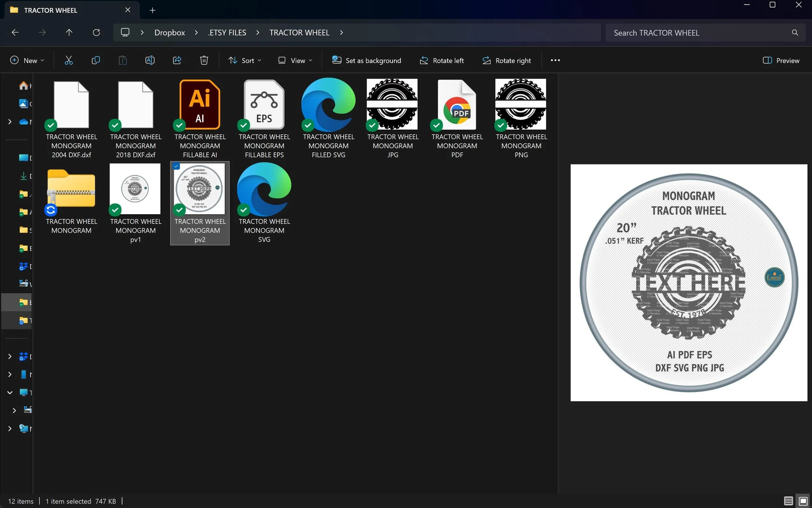Click the Share icon
This screenshot has width=812, height=508.
click(177, 60)
